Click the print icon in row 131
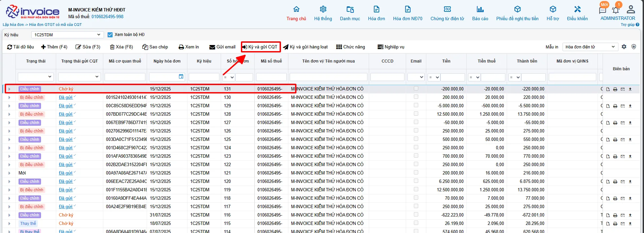 tap(615, 89)
